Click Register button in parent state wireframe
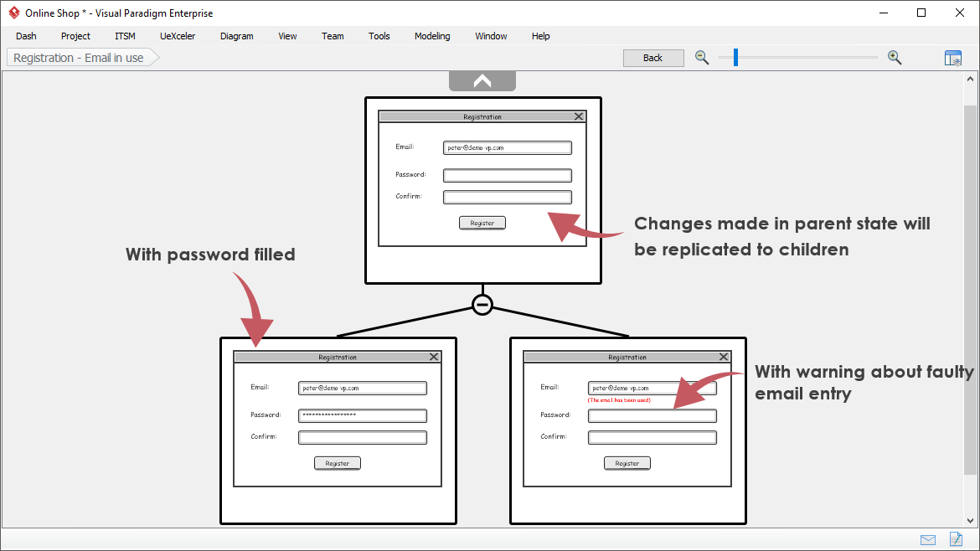The image size is (980, 551). pyautogui.click(x=482, y=223)
